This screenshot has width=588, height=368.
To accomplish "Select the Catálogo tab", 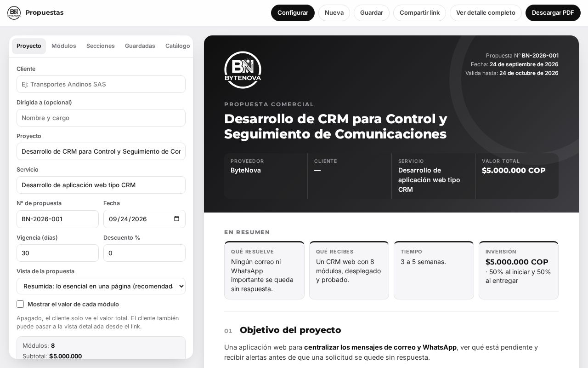I will click(178, 46).
